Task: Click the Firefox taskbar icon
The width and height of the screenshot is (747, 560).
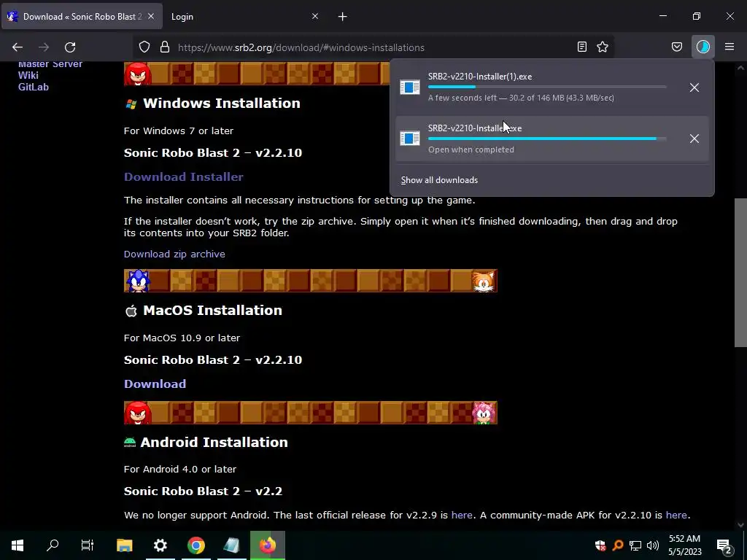Action: coord(267,545)
